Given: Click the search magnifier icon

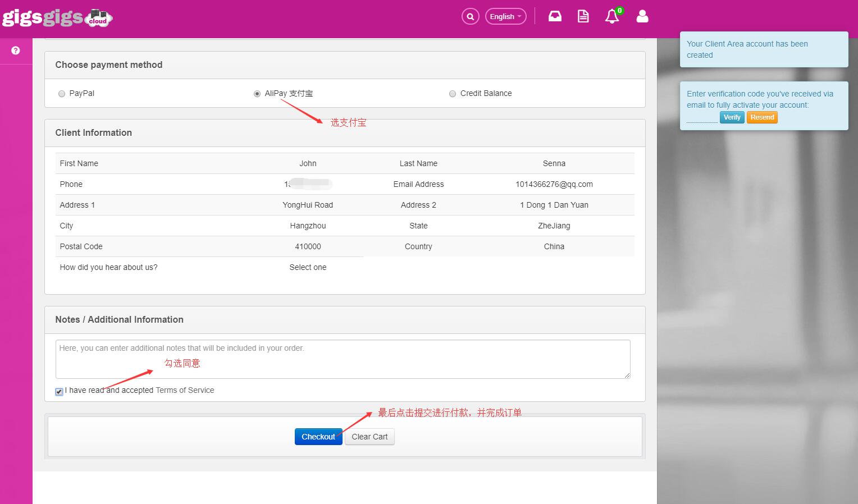Looking at the screenshot, I should (x=470, y=16).
